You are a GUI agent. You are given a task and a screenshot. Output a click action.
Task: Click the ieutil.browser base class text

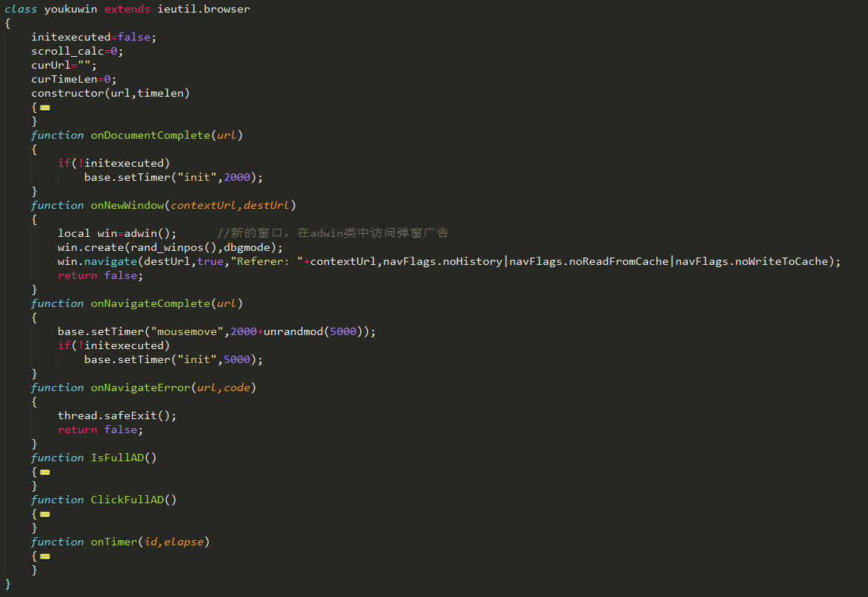click(x=204, y=10)
